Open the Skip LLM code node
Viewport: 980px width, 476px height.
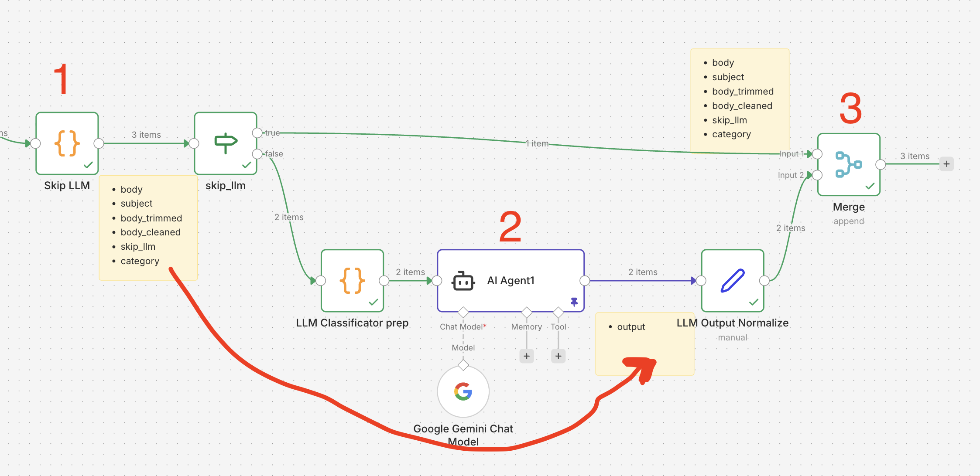[67, 143]
